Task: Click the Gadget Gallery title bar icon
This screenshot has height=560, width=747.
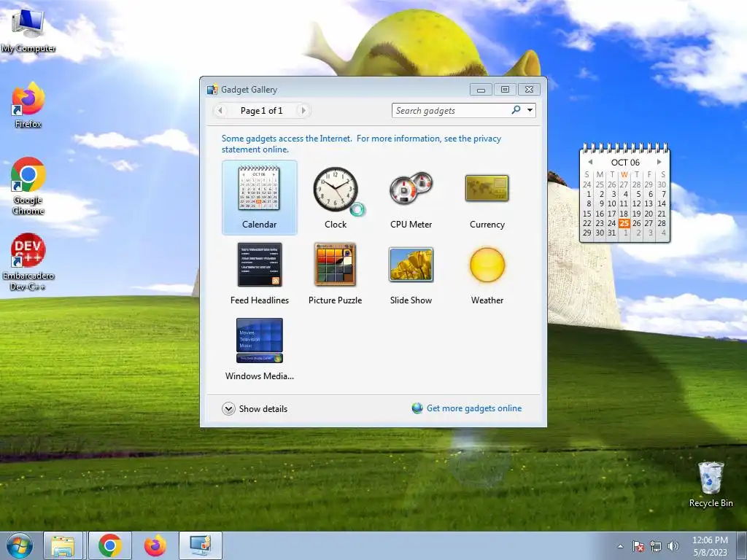Action: (212, 90)
